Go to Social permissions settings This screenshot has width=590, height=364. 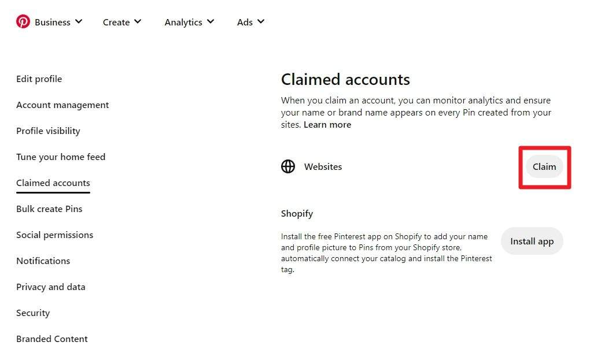[x=54, y=235]
